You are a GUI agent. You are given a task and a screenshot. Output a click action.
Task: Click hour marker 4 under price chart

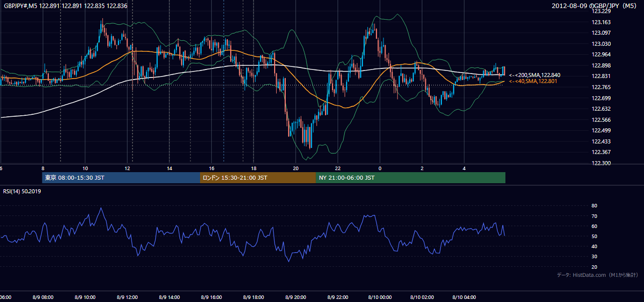[465, 168]
